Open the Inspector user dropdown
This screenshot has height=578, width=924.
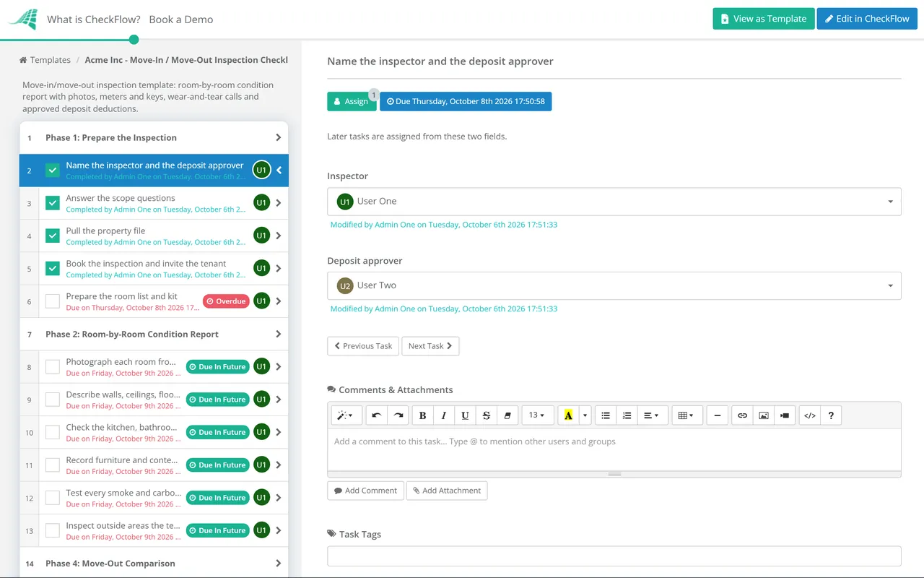tap(614, 202)
